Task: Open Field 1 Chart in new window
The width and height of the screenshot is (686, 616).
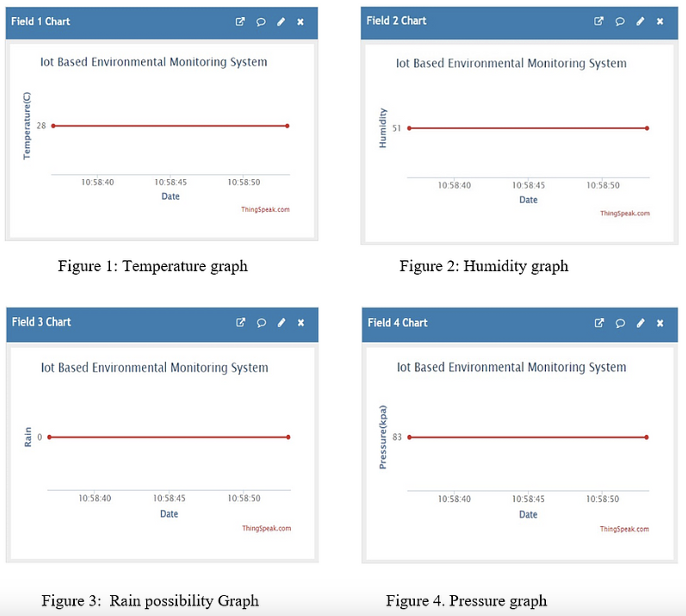Action: [240, 22]
